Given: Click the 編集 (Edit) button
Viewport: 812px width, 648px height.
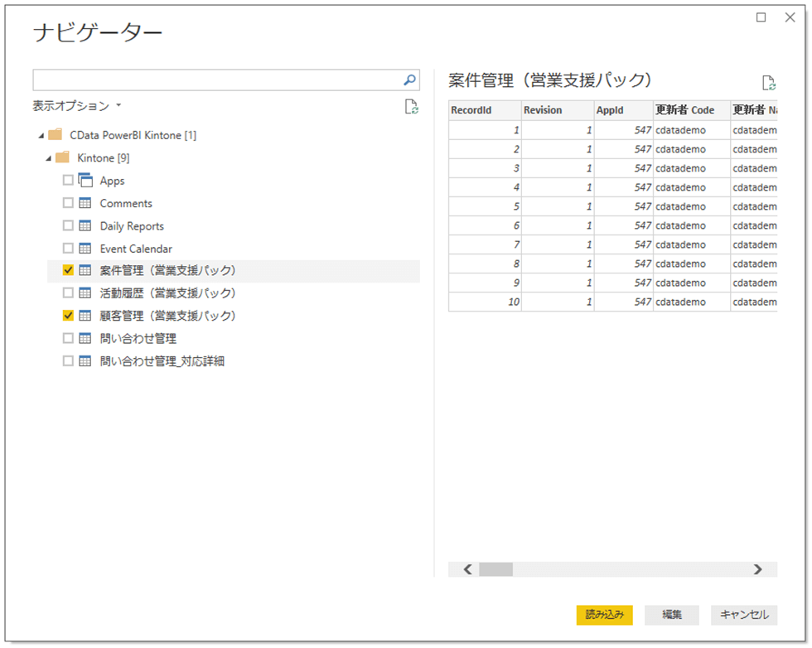Looking at the screenshot, I should pyautogui.click(x=672, y=615).
